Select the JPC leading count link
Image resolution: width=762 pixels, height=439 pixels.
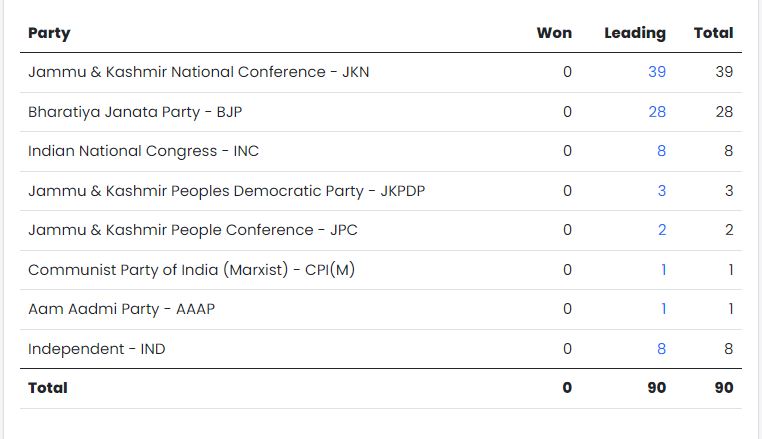point(661,230)
